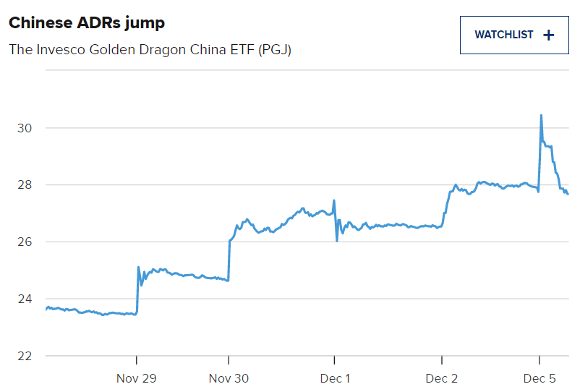Click the Dec 5 peak above 30
This screenshot has height=392, width=580.
pos(541,116)
